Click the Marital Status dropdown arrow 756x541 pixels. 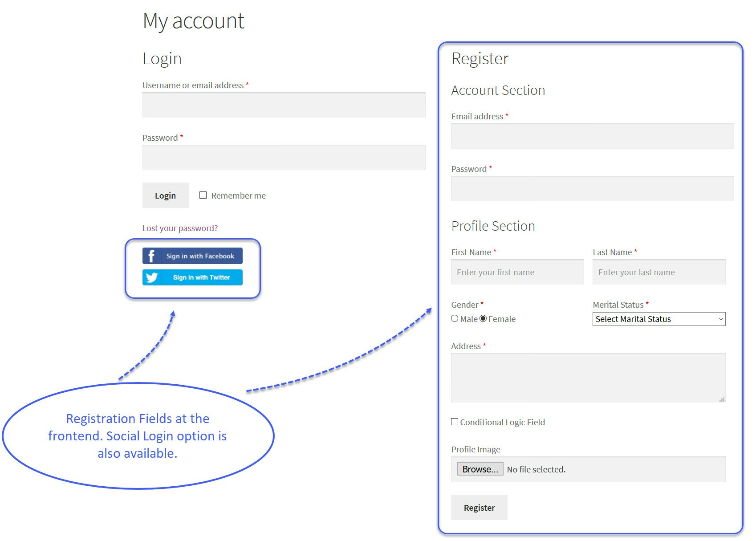point(721,319)
